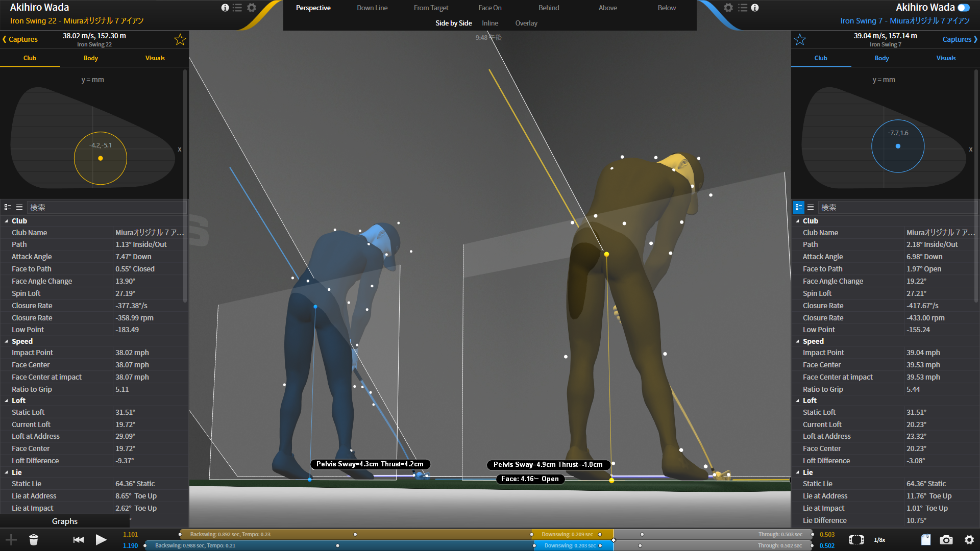Image resolution: width=980 pixels, height=551 pixels.
Task: Enable the grouped list view in right panel
Action: (799, 207)
